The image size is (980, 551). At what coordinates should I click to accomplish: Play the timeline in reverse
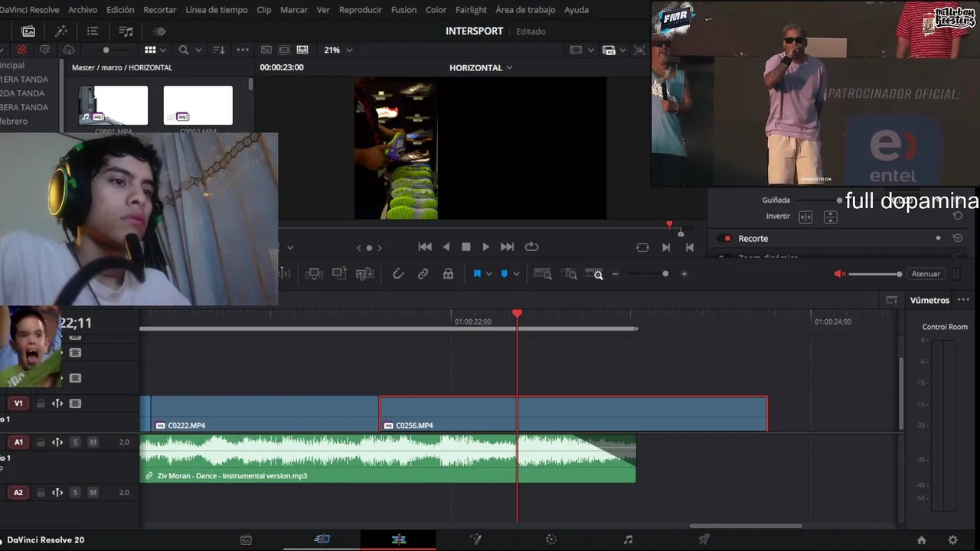tap(446, 247)
